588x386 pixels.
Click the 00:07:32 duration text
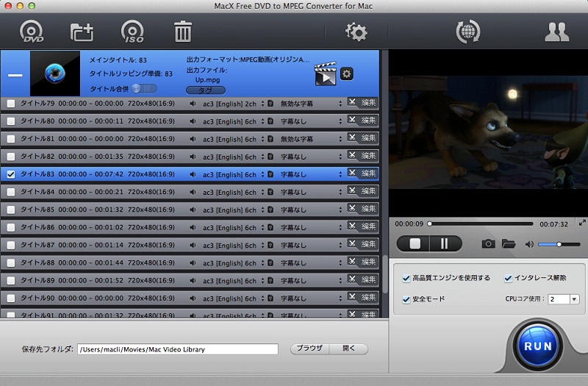553,224
